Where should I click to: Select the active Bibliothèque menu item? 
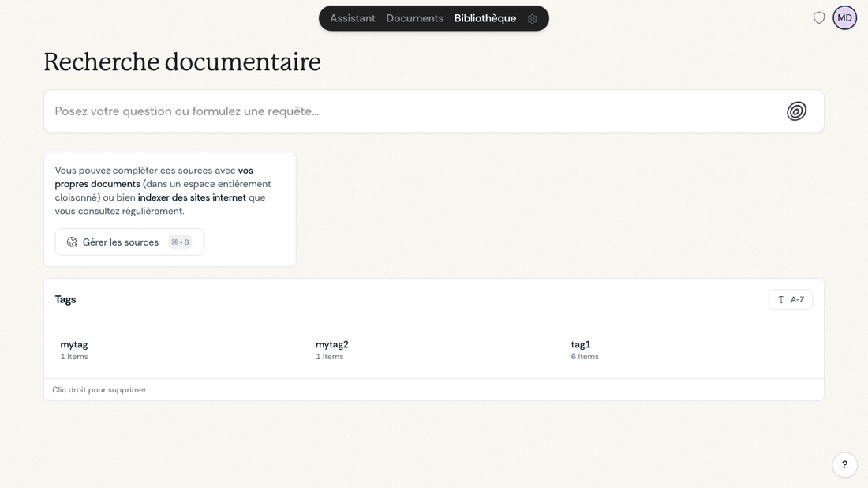click(485, 17)
